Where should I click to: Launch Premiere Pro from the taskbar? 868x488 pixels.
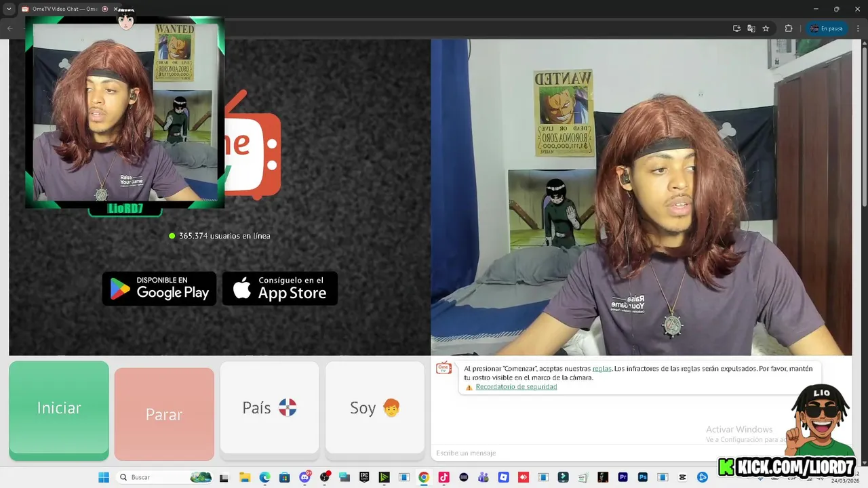click(623, 477)
